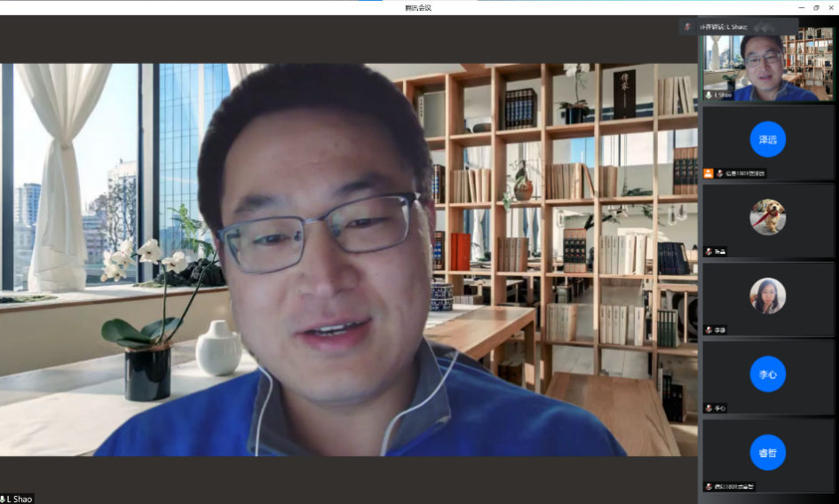Click the microphone icon beside bottom-left L Shao label
The width and height of the screenshot is (839, 504).
[4, 499]
